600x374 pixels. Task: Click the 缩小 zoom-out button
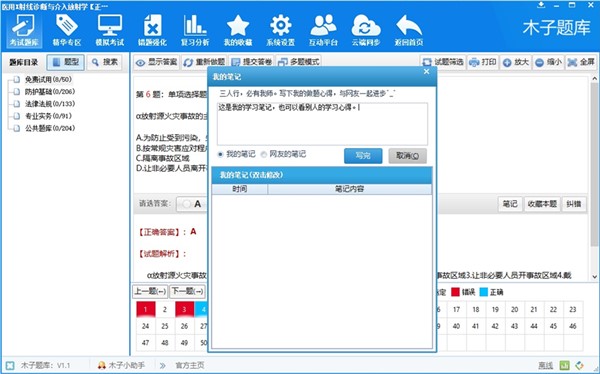coord(548,62)
